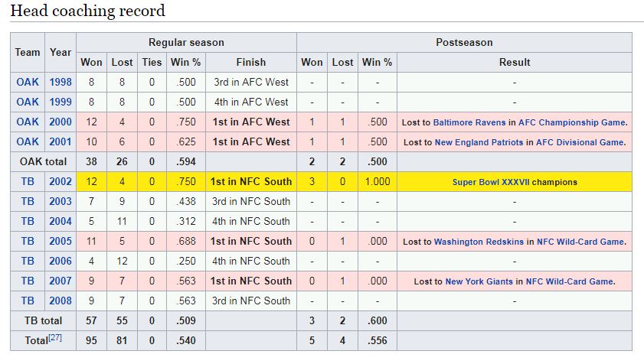
Task: Select the '.540' overall win percentage
Action: coord(186,340)
